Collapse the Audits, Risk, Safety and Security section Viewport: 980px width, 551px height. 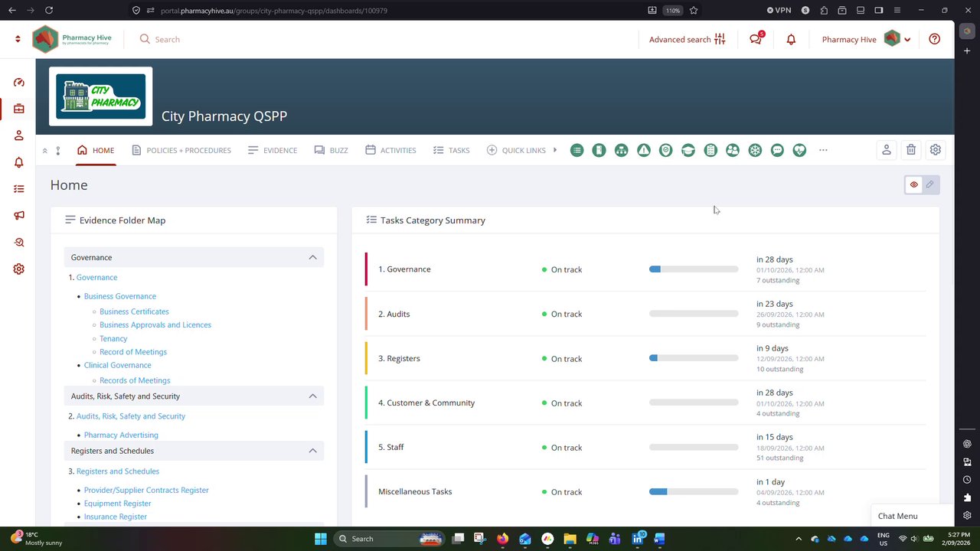coord(312,396)
